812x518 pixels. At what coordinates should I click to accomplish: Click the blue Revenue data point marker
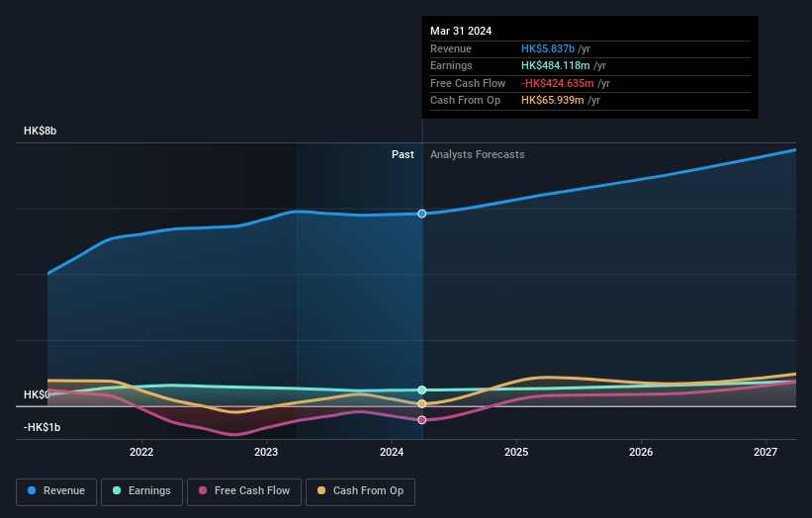(x=422, y=214)
